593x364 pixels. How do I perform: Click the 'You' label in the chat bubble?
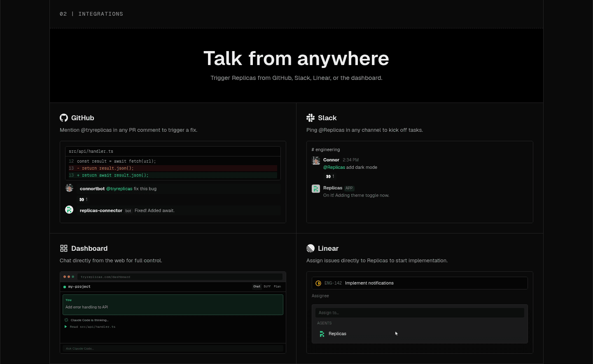(x=68, y=300)
